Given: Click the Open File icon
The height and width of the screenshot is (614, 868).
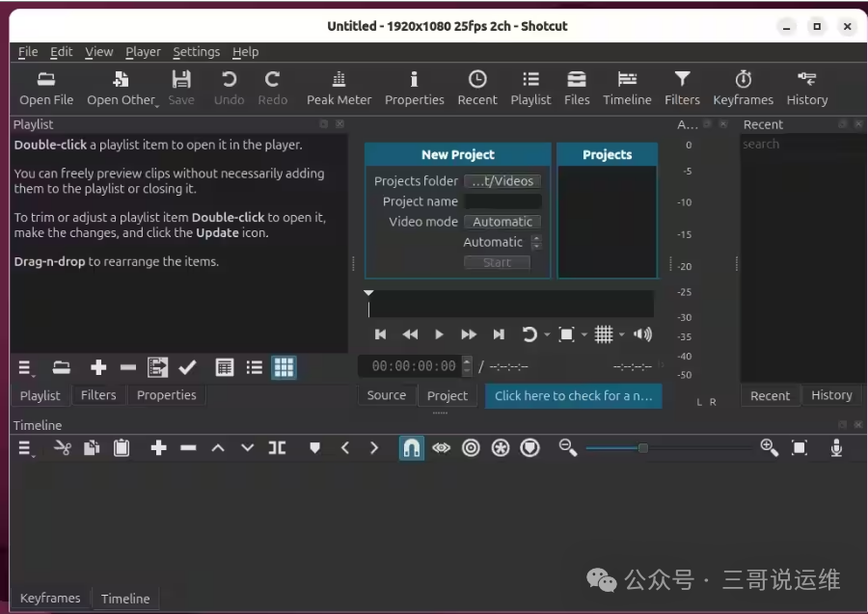Looking at the screenshot, I should (x=46, y=88).
